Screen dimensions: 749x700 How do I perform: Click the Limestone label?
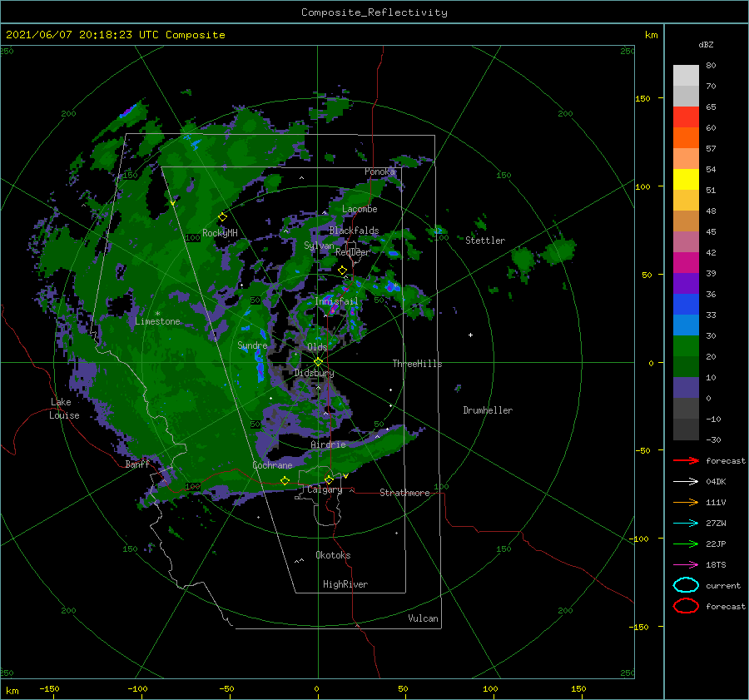157,321
